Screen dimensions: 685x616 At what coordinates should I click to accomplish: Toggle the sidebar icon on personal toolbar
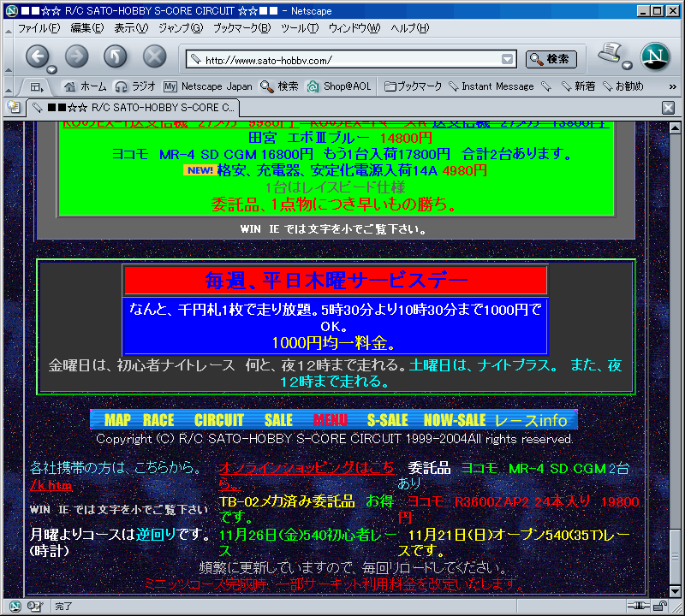37,87
